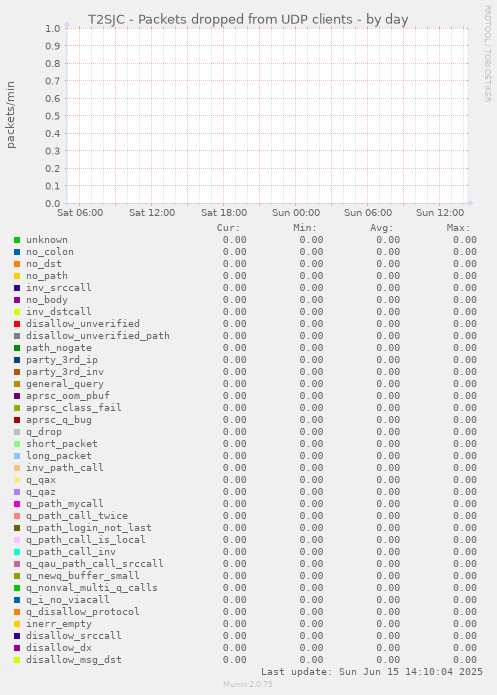Click the 'q_qax' legend label

pos(41,480)
